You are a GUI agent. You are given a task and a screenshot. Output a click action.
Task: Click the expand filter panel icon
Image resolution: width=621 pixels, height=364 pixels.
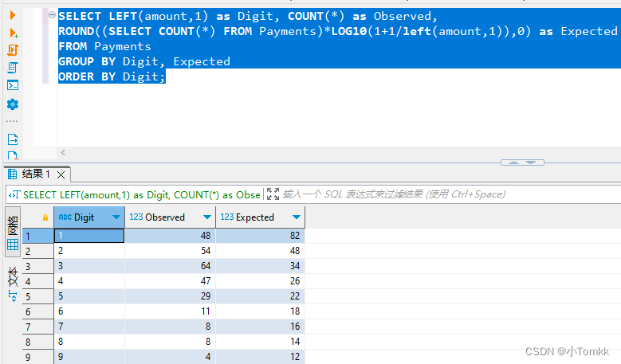click(273, 194)
